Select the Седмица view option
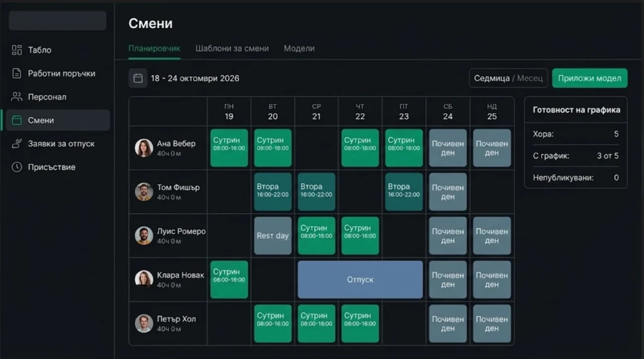This screenshot has width=644, height=359. (x=492, y=78)
